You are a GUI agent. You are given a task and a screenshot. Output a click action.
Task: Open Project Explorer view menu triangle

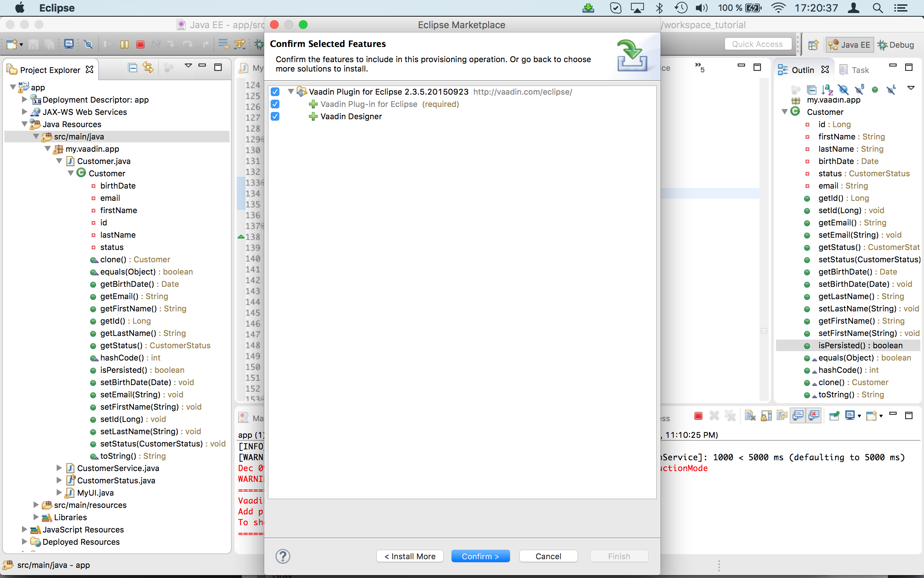coord(188,66)
